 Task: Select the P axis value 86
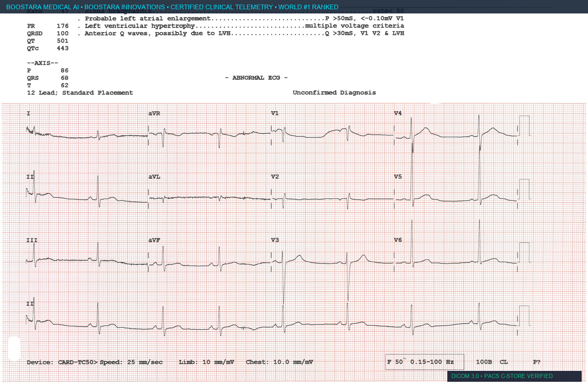coord(64,71)
